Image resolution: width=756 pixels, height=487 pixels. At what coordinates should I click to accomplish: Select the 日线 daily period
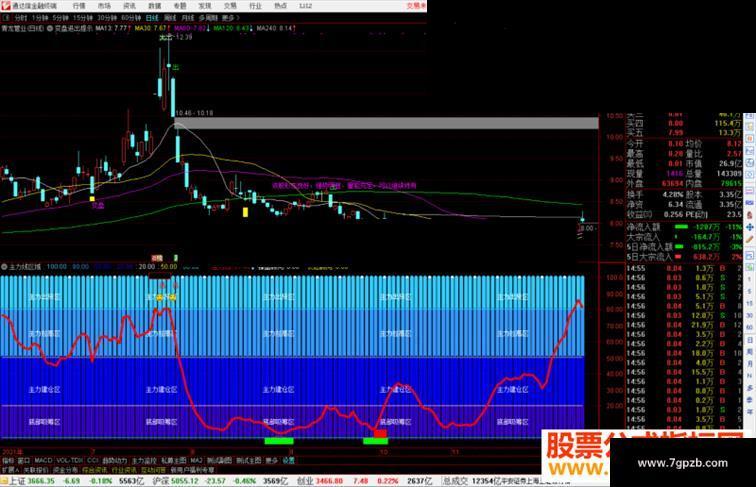click(152, 18)
